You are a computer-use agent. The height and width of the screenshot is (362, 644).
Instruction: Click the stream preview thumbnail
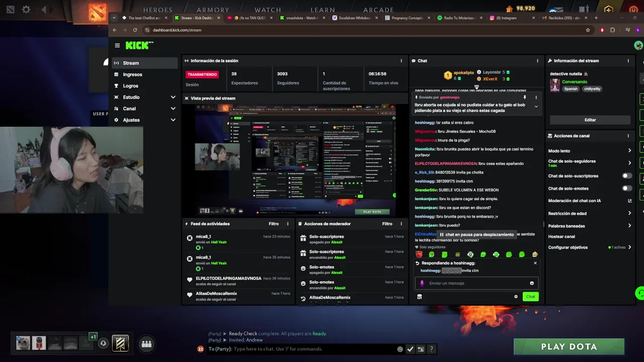coord(295,159)
